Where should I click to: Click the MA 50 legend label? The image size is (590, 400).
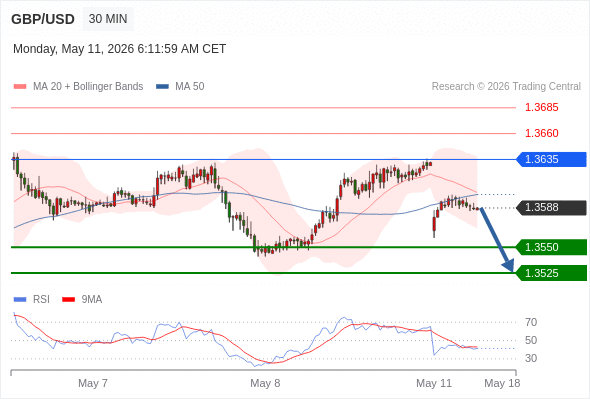tap(190, 87)
